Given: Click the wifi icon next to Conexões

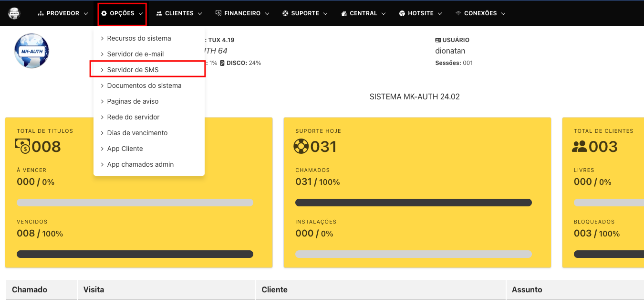Looking at the screenshot, I should tap(458, 13).
